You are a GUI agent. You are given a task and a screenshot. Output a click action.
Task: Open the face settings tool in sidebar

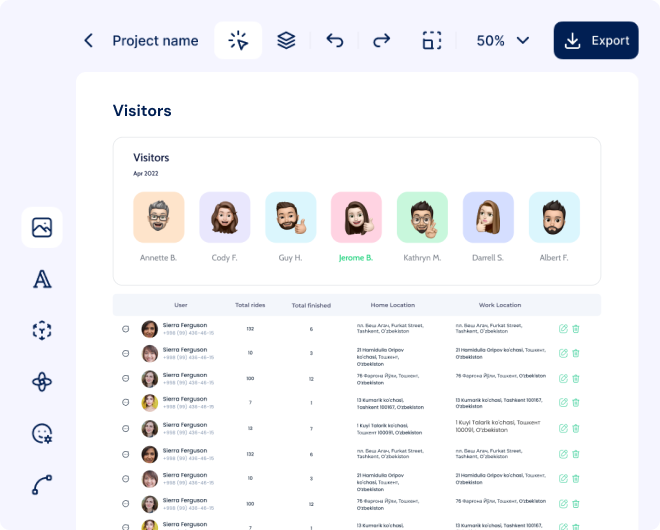(42, 434)
